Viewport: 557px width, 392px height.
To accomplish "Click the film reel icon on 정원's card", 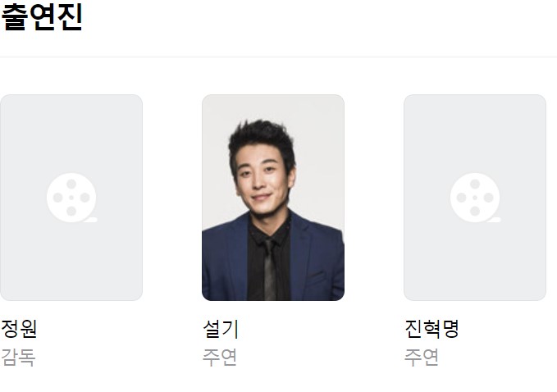I will (71, 198).
